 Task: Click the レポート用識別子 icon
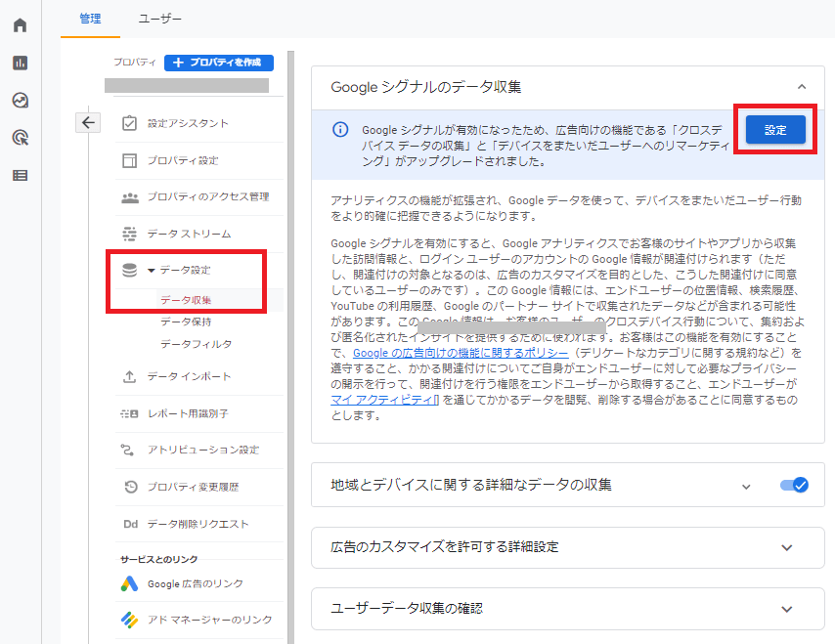tap(129, 413)
